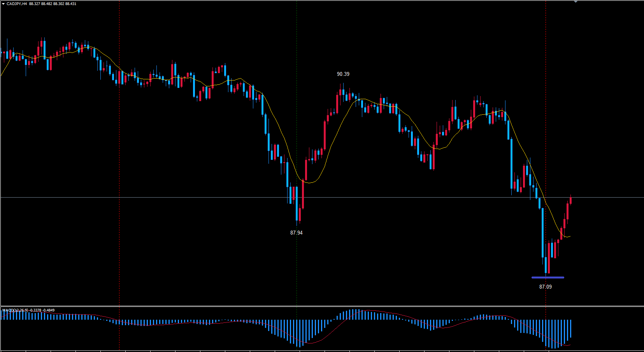Image resolution: width=644 pixels, height=352 pixels.
Task: Select the blue support line at 87.09
Action: click(547, 277)
